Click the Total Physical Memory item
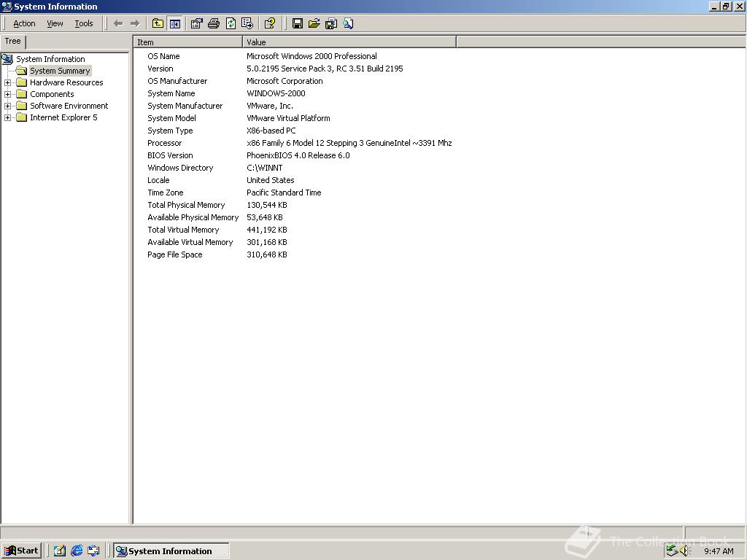This screenshot has width=747, height=560. pyautogui.click(x=186, y=205)
